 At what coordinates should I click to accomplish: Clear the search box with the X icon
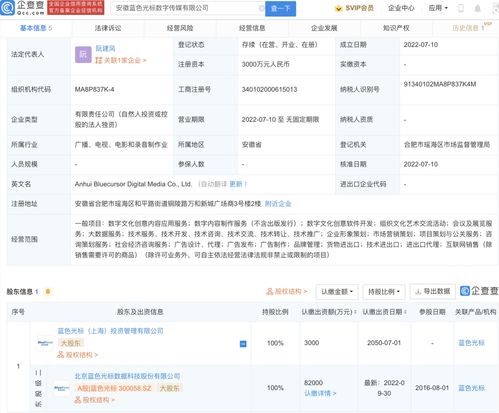261,8
